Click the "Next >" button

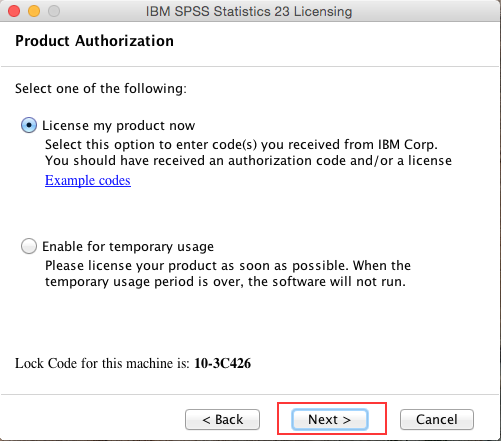click(330, 419)
